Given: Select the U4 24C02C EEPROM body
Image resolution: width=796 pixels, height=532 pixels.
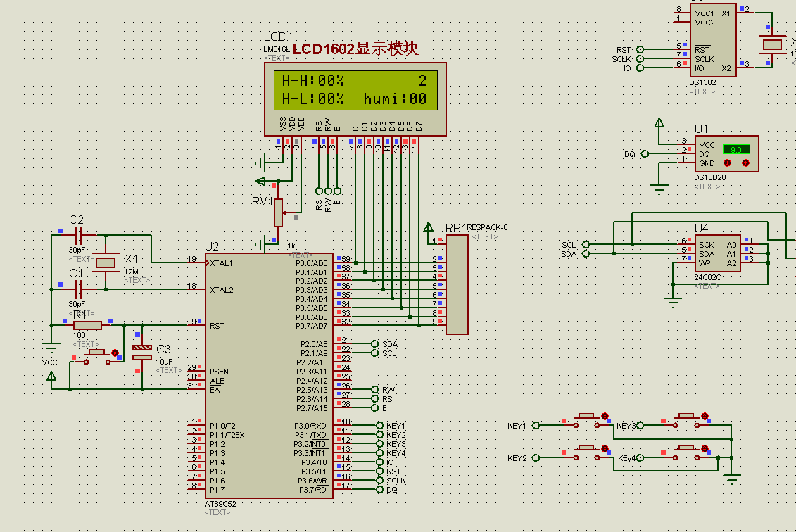Looking at the screenshot, I should tap(717, 253).
